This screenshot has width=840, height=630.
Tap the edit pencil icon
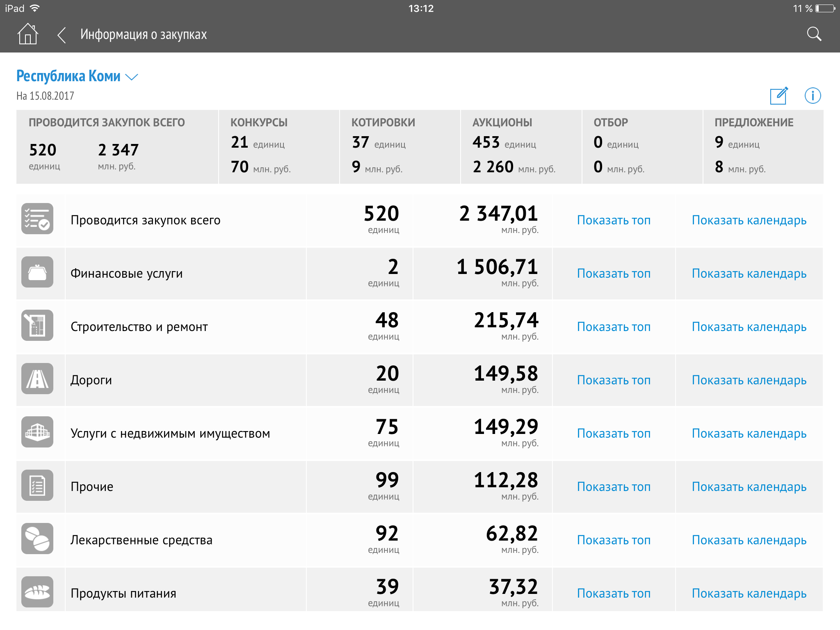click(x=778, y=96)
